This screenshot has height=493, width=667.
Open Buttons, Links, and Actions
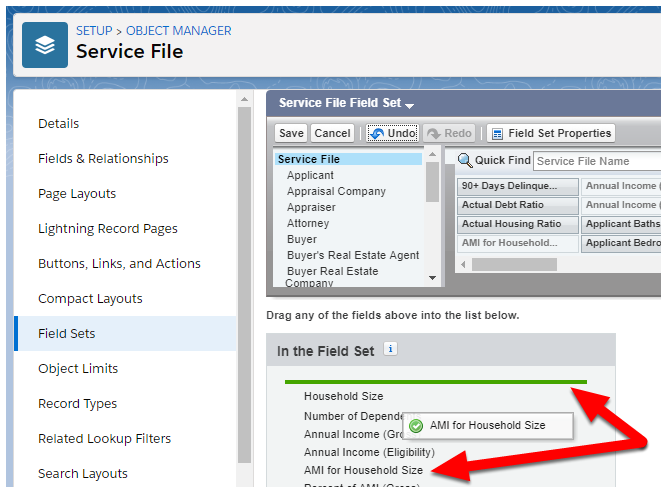click(x=119, y=264)
